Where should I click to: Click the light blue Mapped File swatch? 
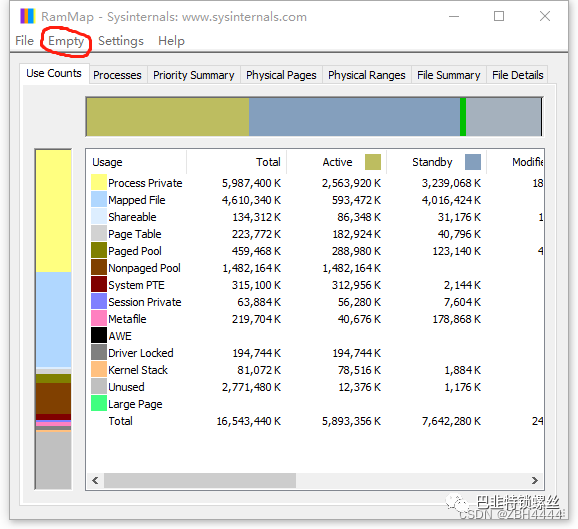click(99, 200)
